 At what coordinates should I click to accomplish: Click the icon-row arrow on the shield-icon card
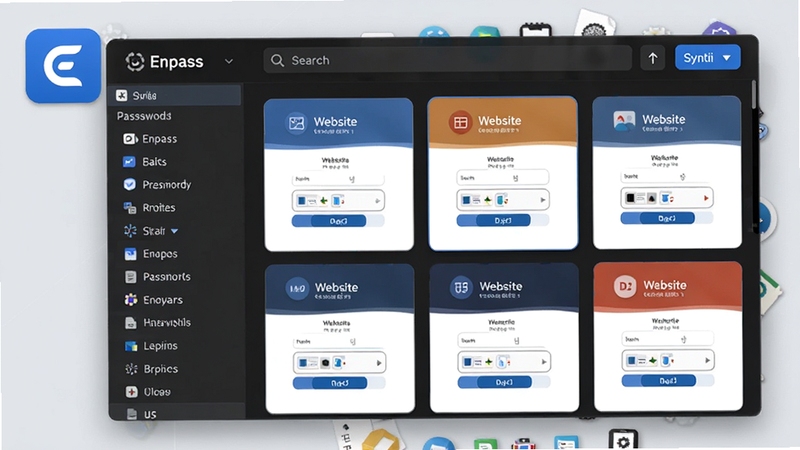[x=544, y=362]
